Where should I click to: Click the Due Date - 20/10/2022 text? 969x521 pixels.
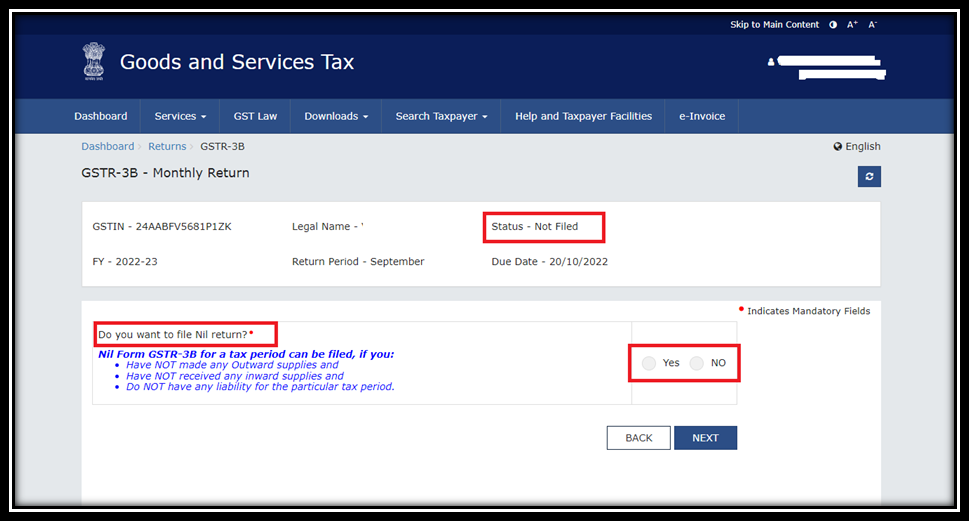coord(549,262)
